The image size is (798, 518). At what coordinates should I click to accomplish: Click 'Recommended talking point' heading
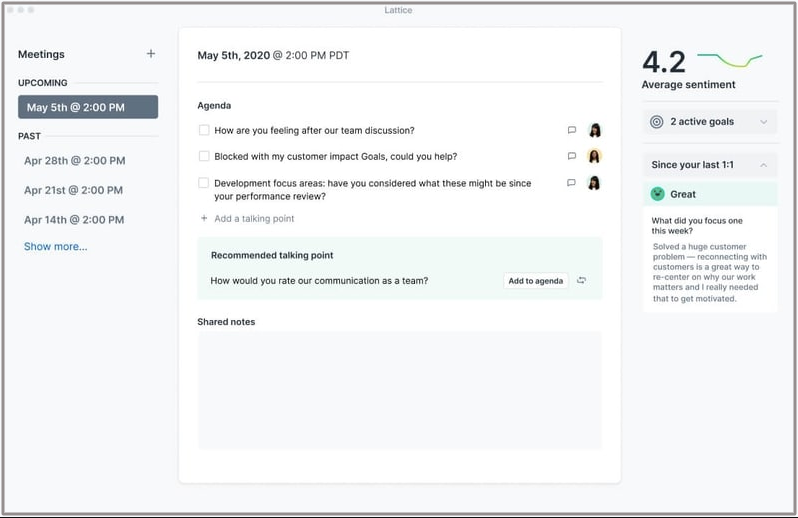click(272, 255)
